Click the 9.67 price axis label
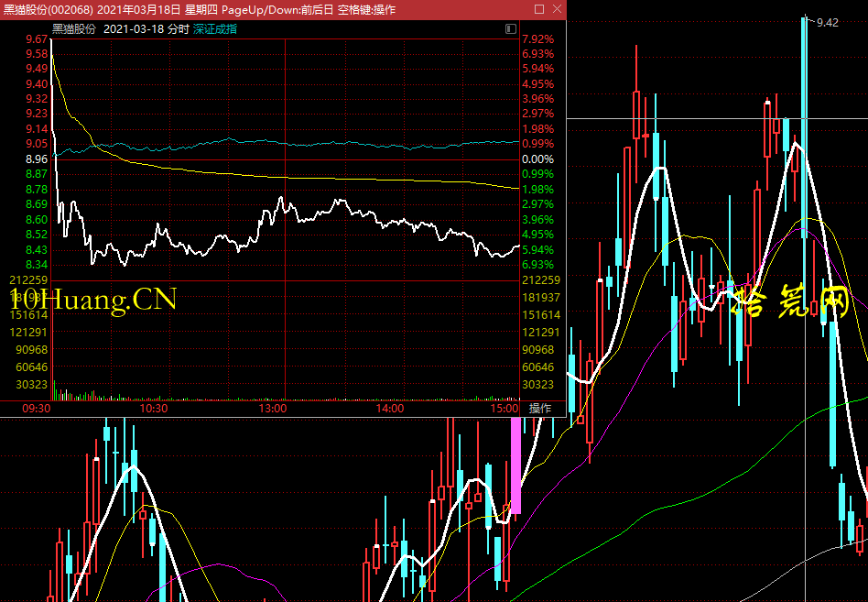Viewport: 868px width, 602px height. click(x=37, y=39)
